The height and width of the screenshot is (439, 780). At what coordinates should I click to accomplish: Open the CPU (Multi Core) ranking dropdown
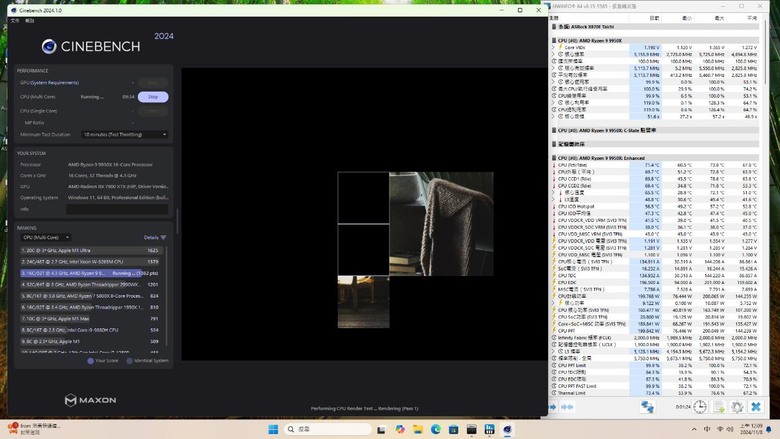[x=46, y=238]
